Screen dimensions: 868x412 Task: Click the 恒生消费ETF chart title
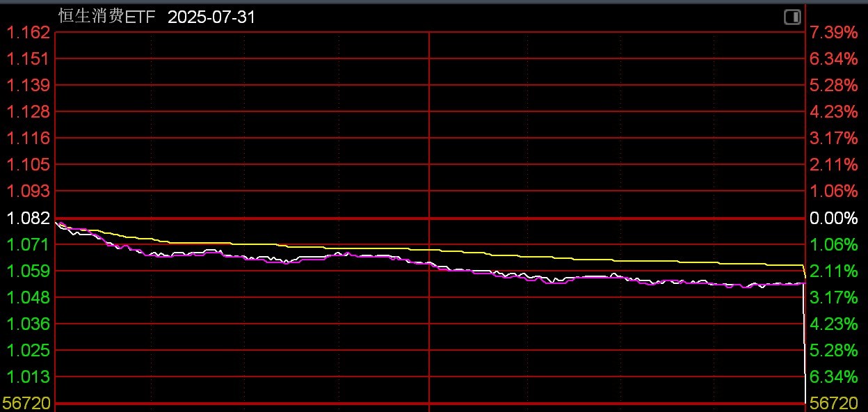(106, 17)
